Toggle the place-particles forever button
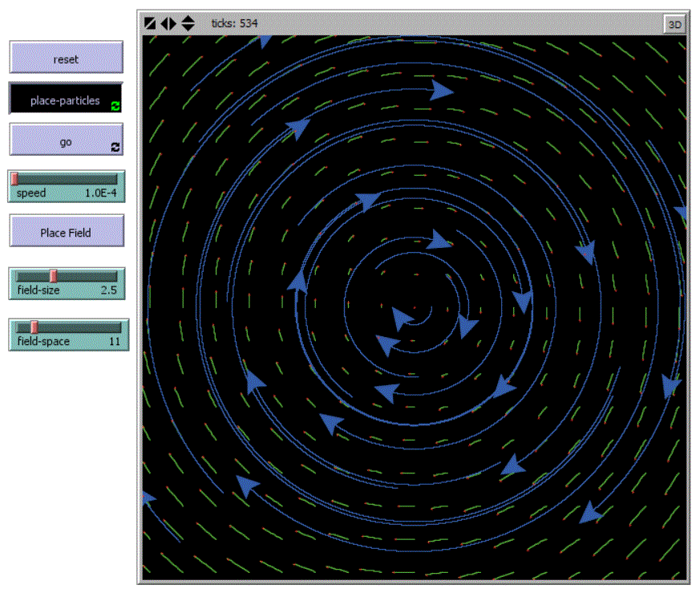 point(66,98)
